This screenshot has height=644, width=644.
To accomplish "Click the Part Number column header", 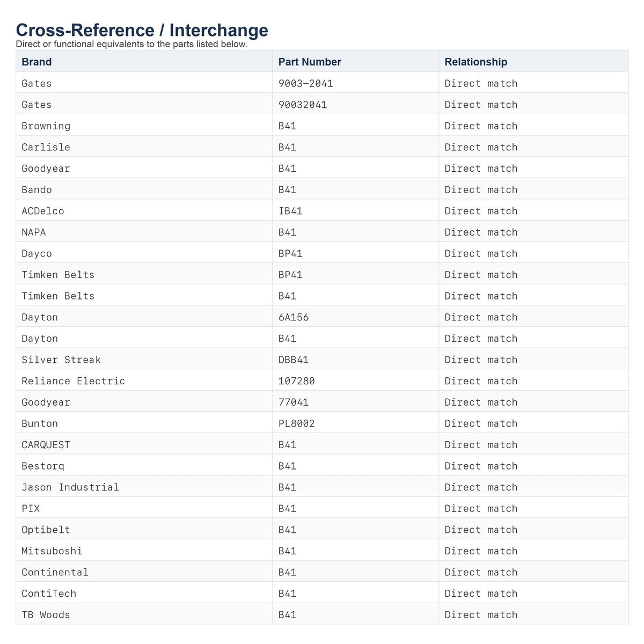I will click(x=356, y=62).
